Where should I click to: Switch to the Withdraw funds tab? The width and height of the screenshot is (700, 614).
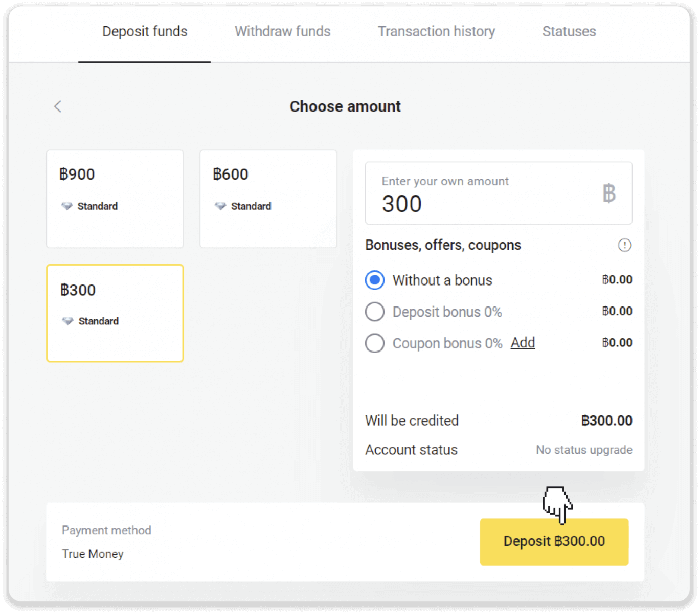[282, 31]
